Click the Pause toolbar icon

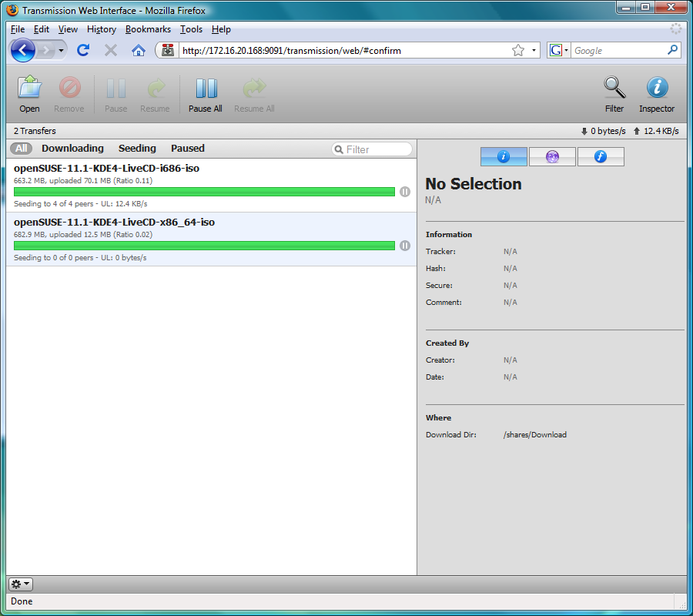(115, 94)
